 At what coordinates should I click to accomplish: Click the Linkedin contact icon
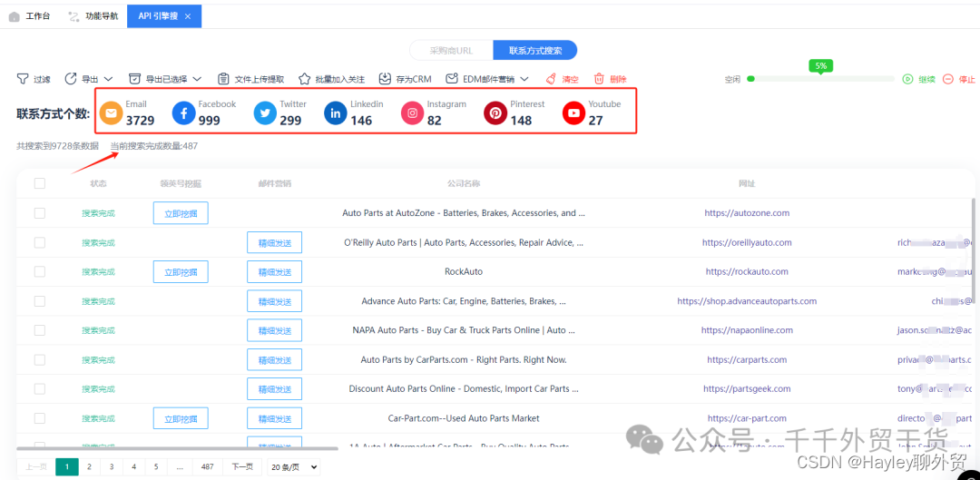coord(336,113)
